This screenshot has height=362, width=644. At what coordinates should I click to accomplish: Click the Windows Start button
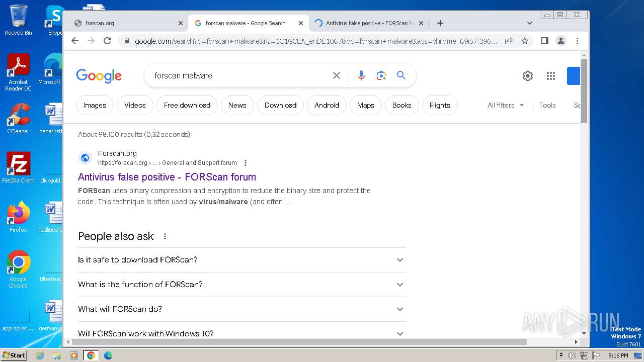point(14,355)
